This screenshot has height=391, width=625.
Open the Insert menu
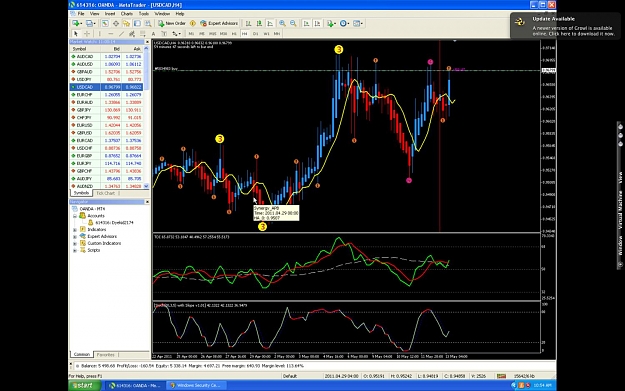[x=110, y=14]
